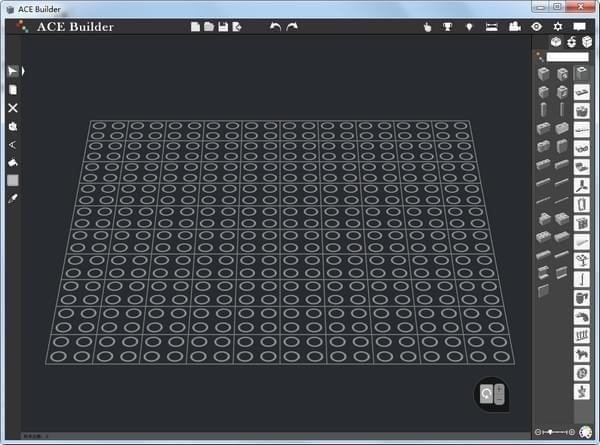This screenshot has width=600, height=445.
Task: Click the brick search input field
Action: pyautogui.click(x=567, y=57)
